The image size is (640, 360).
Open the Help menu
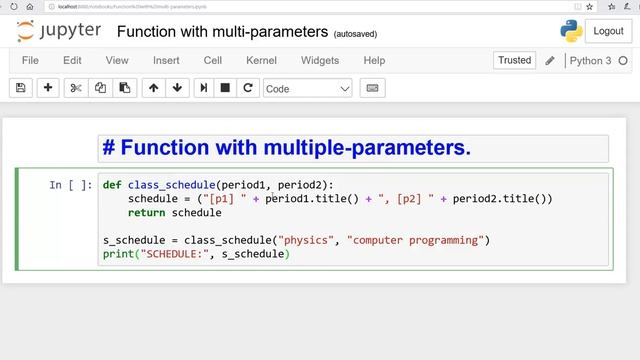(x=374, y=60)
